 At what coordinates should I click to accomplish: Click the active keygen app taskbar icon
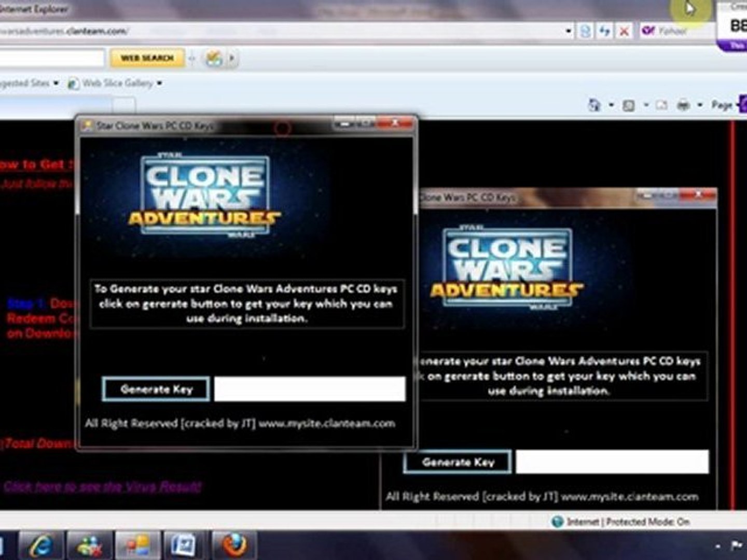click(x=137, y=545)
